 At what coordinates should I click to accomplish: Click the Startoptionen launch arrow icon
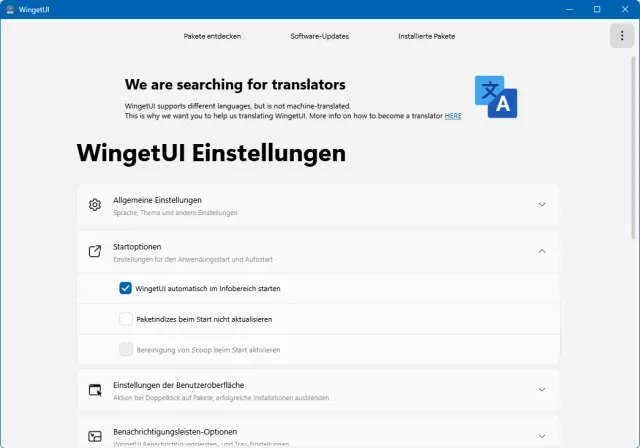tap(95, 252)
